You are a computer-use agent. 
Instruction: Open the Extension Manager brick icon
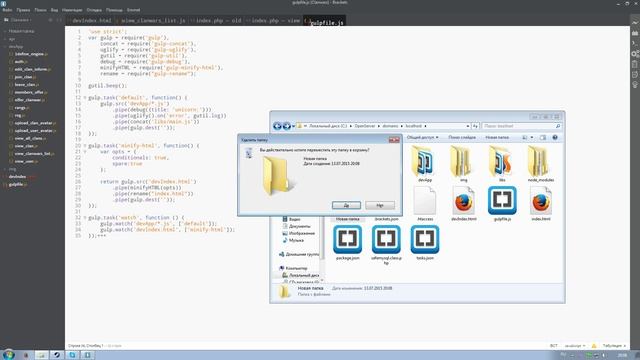tap(635, 33)
